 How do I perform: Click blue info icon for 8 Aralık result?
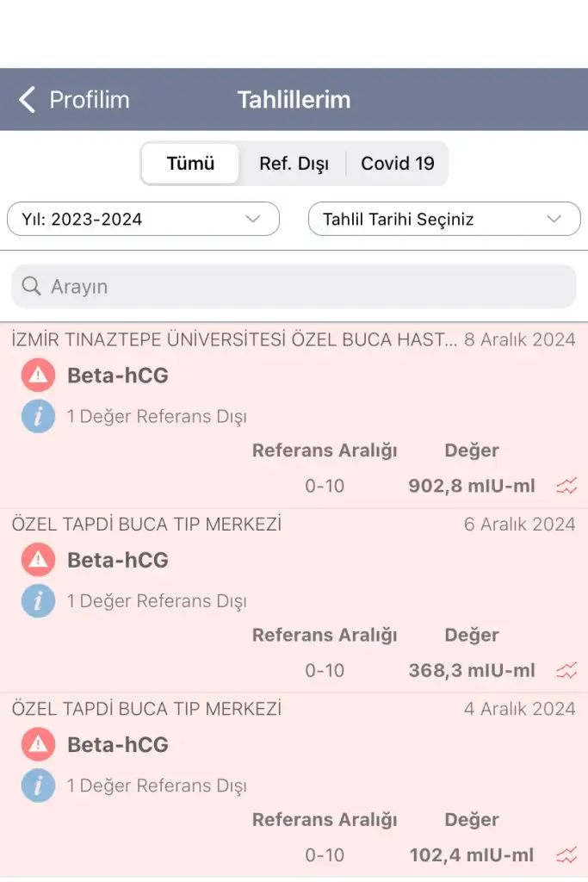click(x=38, y=417)
